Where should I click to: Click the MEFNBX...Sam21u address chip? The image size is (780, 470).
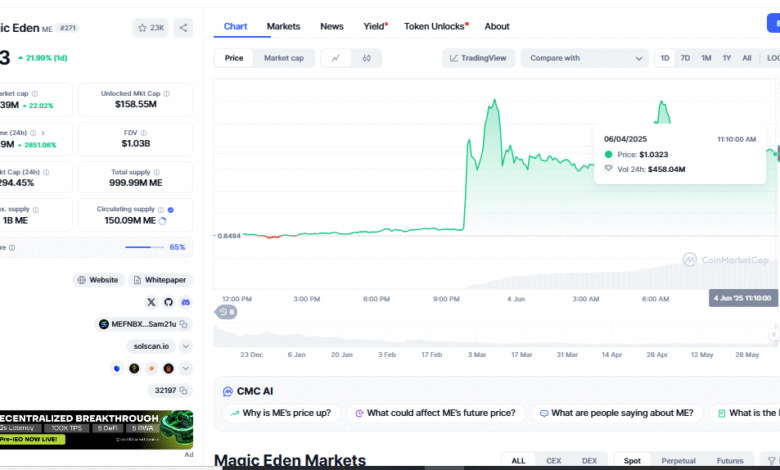tap(143, 324)
